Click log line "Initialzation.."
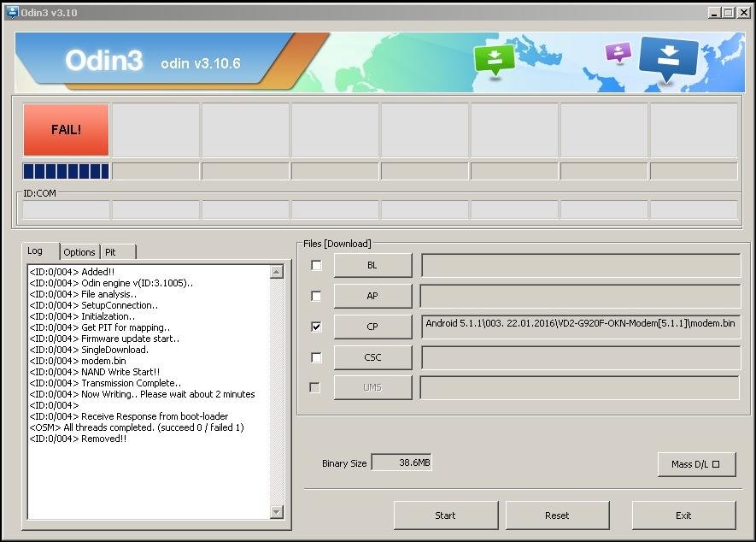 click(82, 316)
